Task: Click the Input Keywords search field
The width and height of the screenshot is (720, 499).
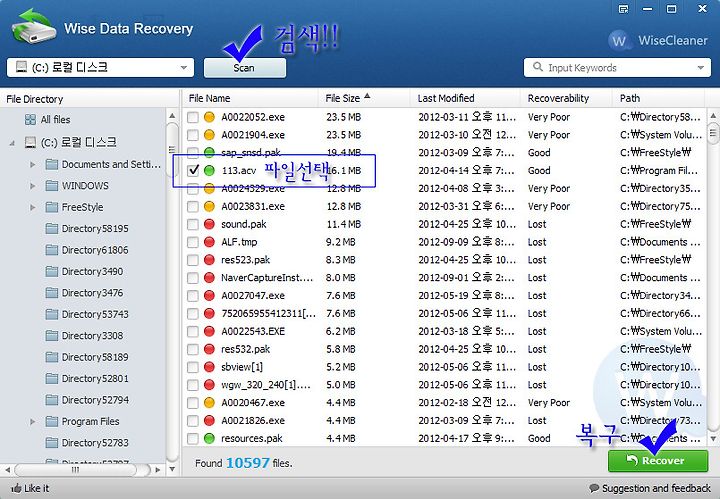Action: pyautogui.click(x=617, y=67)
